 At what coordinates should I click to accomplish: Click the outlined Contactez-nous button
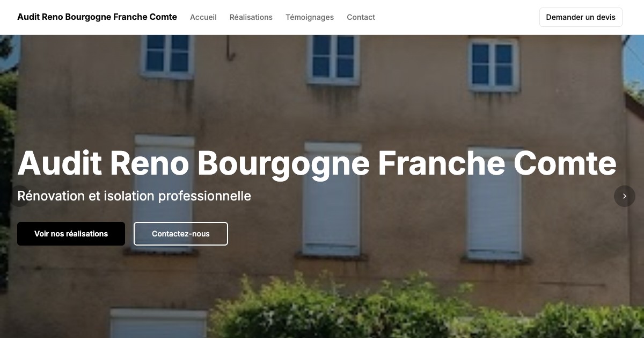[181, 234]
